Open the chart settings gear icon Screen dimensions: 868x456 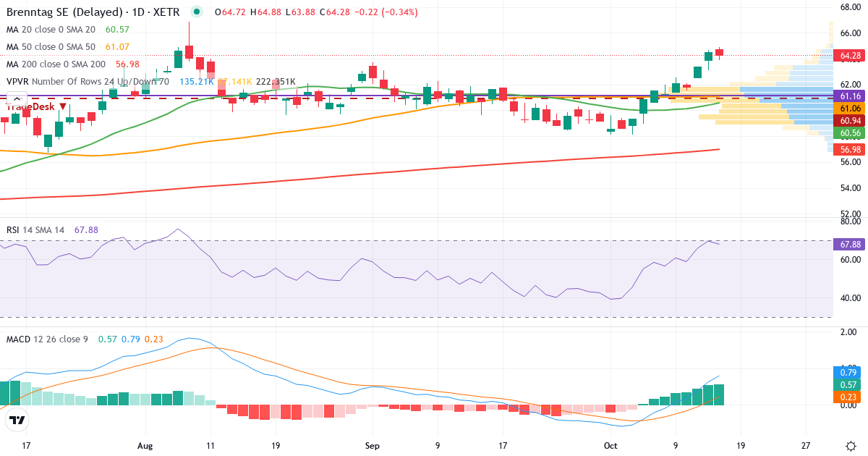851,447
